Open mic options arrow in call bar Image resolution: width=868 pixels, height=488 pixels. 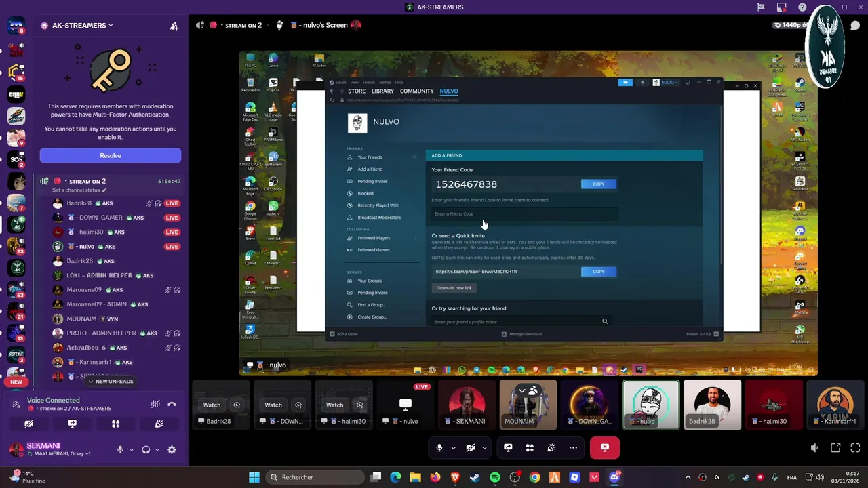(452, 447)
